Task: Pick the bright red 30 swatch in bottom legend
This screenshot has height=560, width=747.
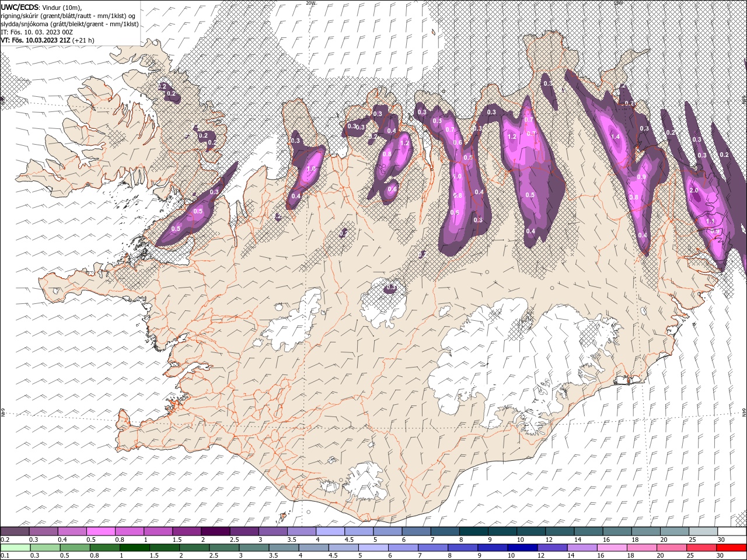Action: 732,548
